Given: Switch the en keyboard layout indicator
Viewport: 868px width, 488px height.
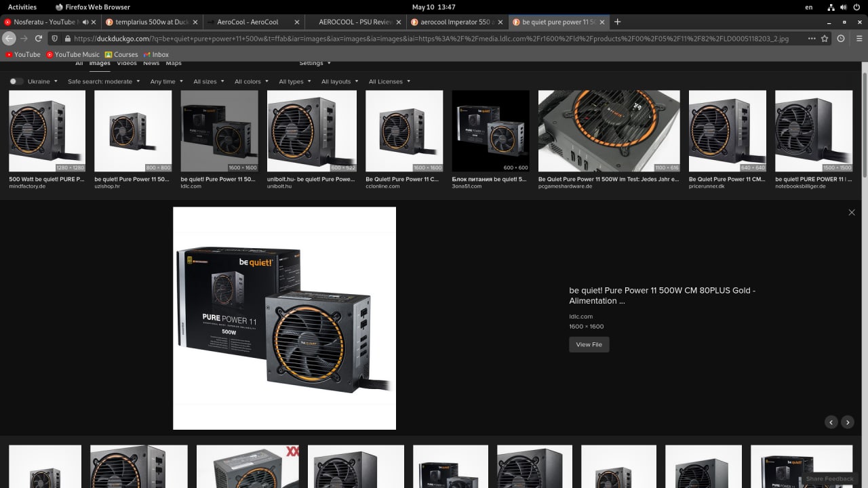Looking at the screenshot, I should [x=809, y=7].
